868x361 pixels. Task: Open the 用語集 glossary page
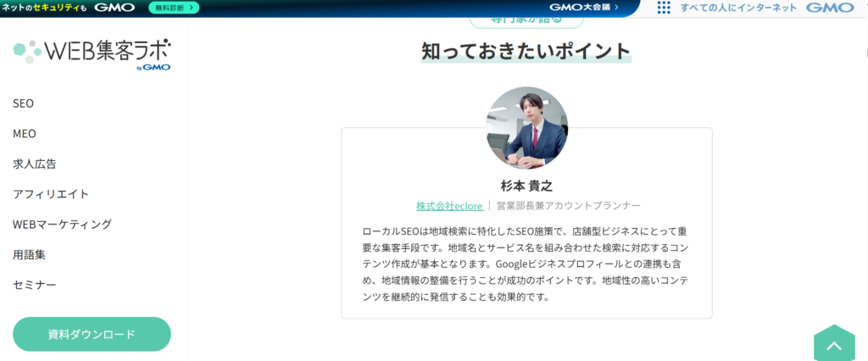[x=30, y=254]
